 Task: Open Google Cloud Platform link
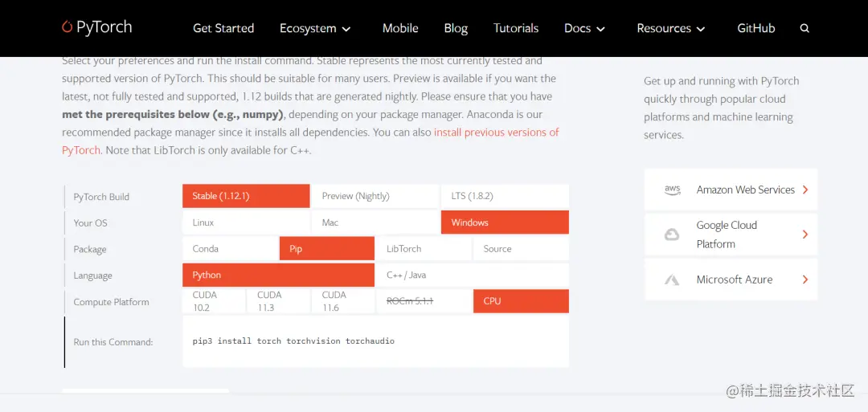click(x=731, y=235)
